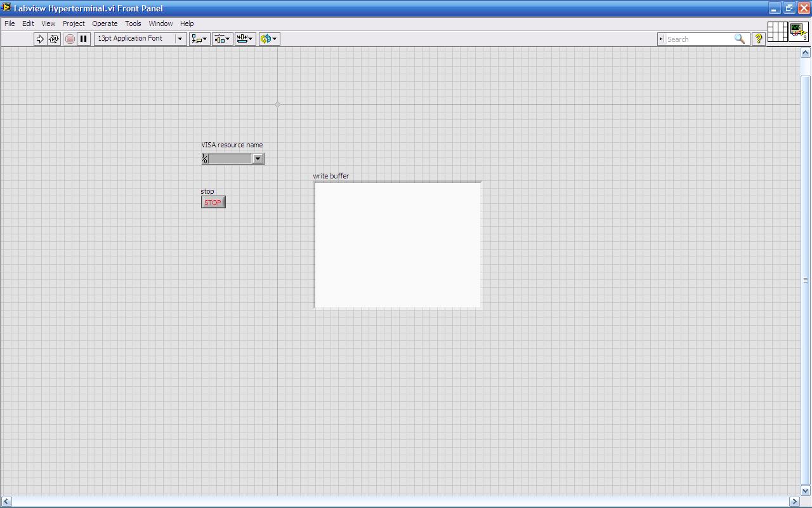Open the Operate menu
Screen dimensions: 812x508
pos(105,23)
